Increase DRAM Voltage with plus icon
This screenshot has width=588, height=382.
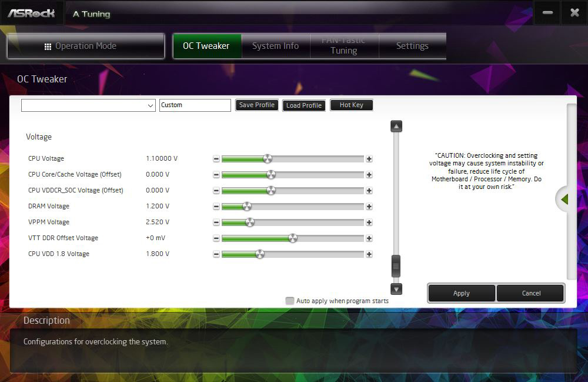[x=369, y=207]
